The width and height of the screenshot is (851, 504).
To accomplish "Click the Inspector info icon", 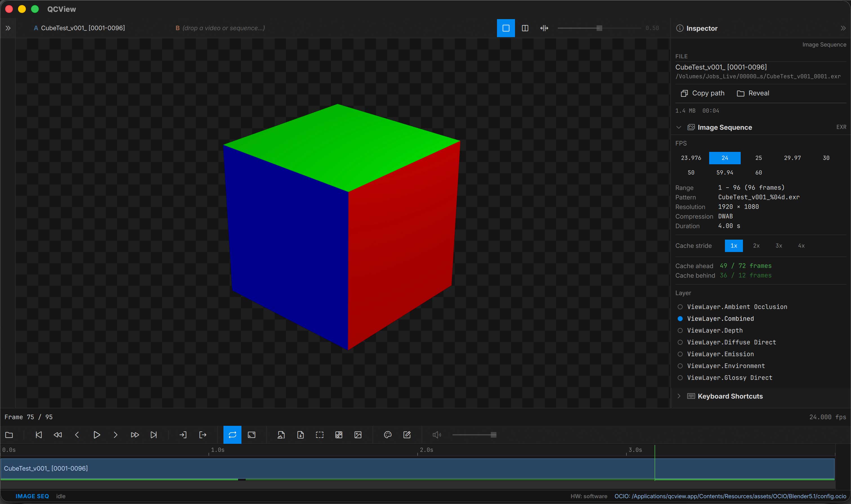I will (x=680, y=28).
